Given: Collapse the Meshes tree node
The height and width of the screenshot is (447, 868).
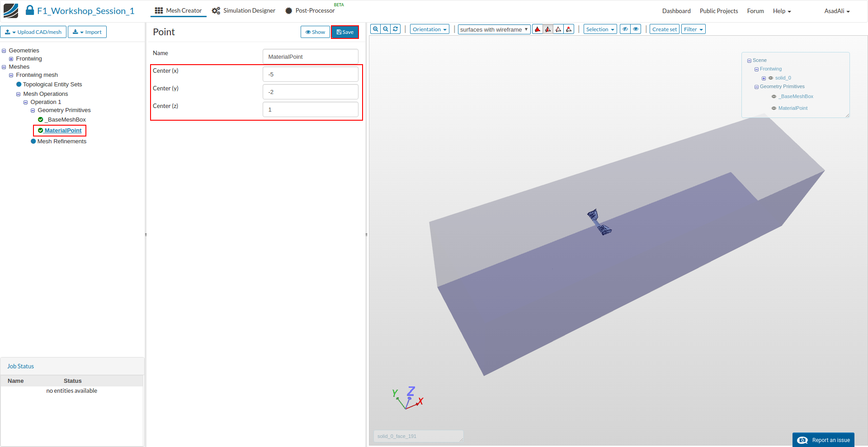Looking at the screenshot, I should pyautogui.click(x=4, y=67).
